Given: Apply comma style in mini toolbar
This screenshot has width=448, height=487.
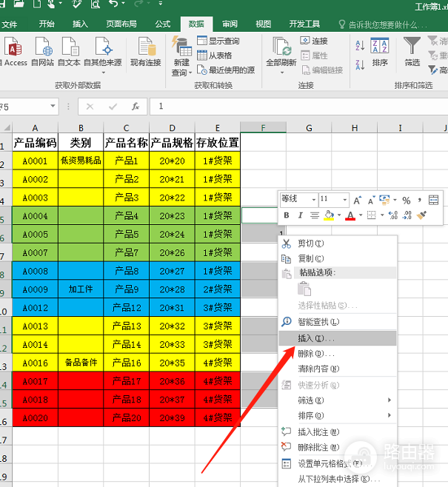Looking at the screenshot, I should (x=419, y=201).
